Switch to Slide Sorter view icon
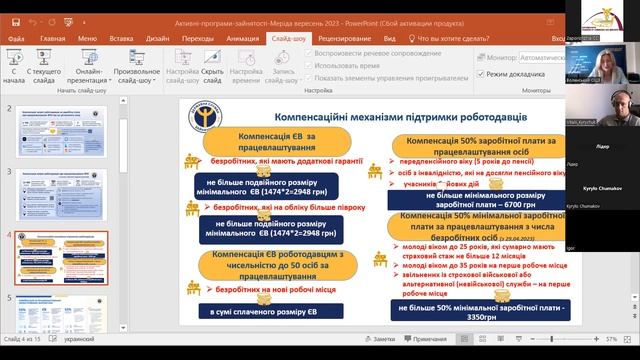Viewport: 640px width, 360px height. coord(482,339)
